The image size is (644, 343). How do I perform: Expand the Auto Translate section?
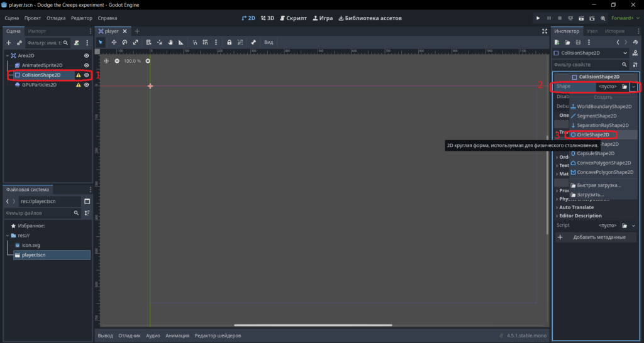click(576, 207)
